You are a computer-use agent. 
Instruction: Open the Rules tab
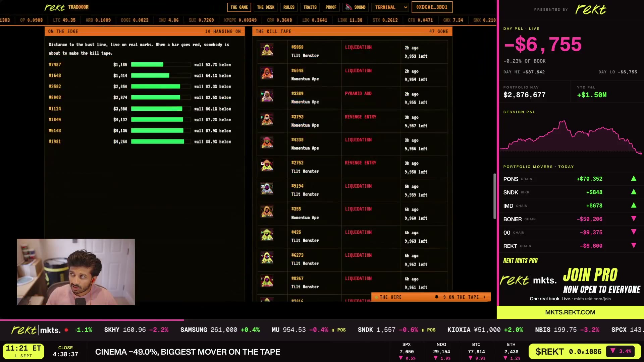click(x=289, y=7)
